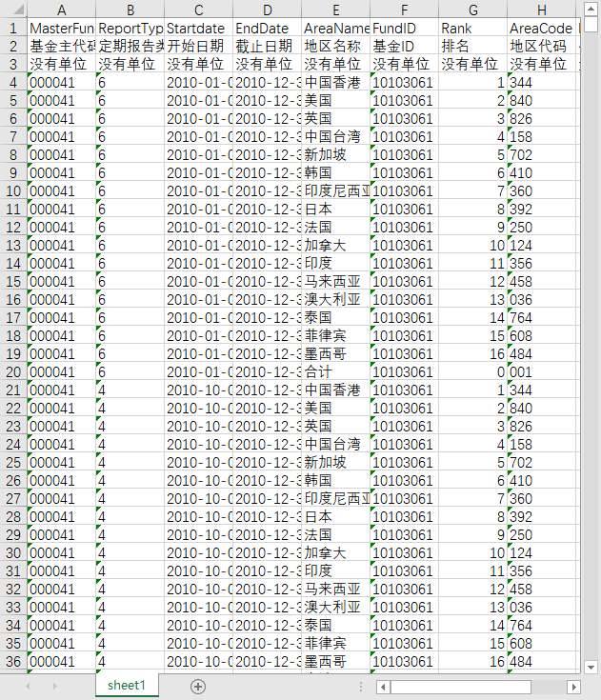
Task: Select the 新加坡 cell in row 8
Action: [x=336, y=155]
